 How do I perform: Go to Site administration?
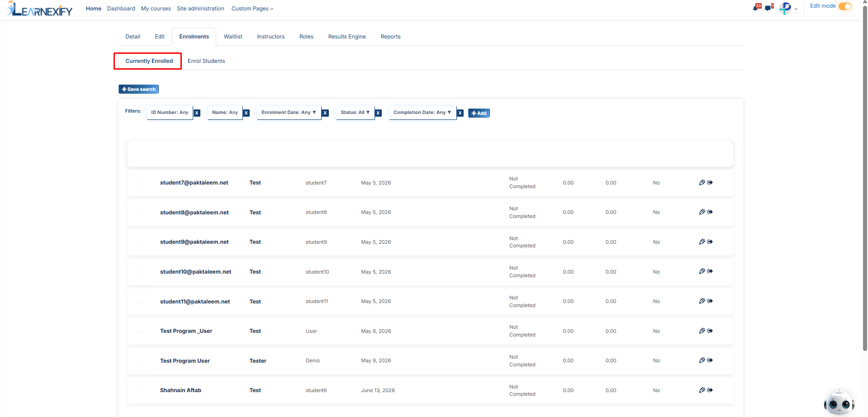pos(200,9)
